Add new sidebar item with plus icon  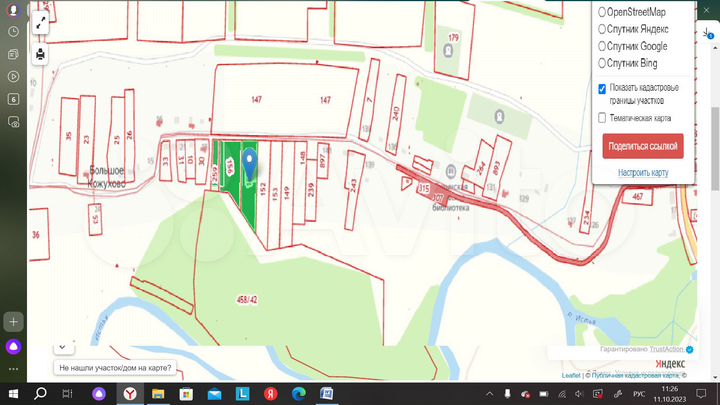[x=14, y=321]
